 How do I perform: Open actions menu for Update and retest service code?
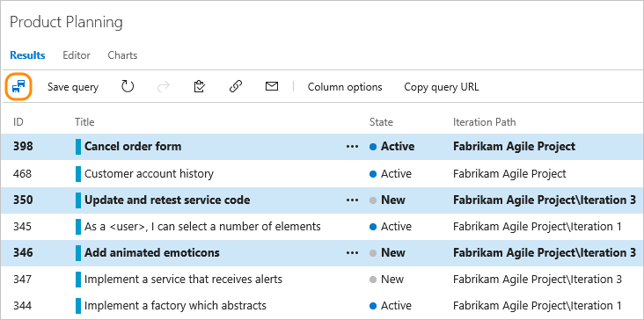(353, 200)
